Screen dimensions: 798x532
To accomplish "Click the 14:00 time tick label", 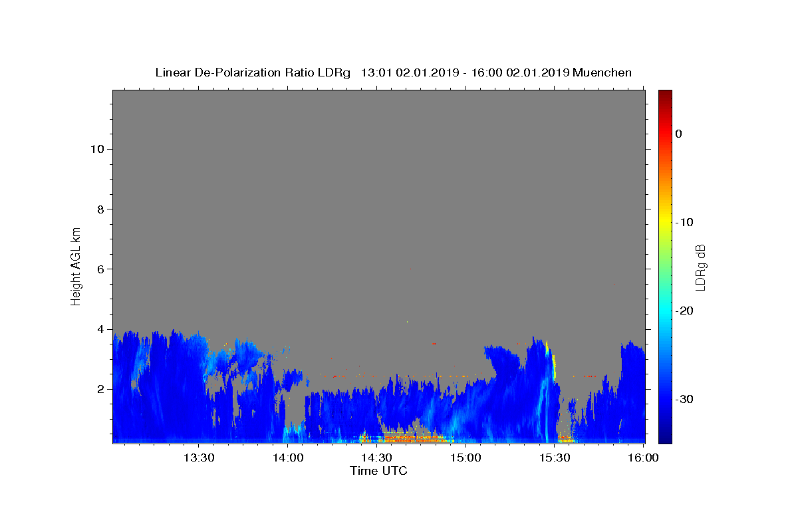I will (x=287, y=458).
